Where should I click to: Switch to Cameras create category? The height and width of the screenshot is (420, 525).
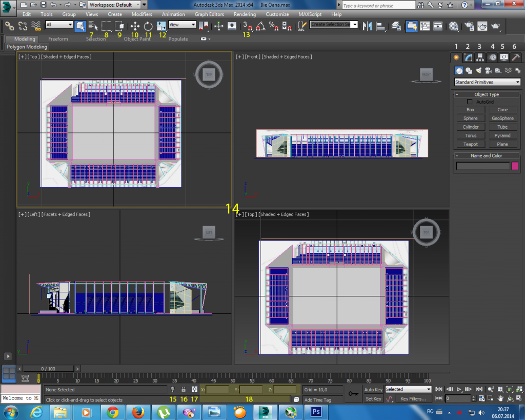[489, 70]
